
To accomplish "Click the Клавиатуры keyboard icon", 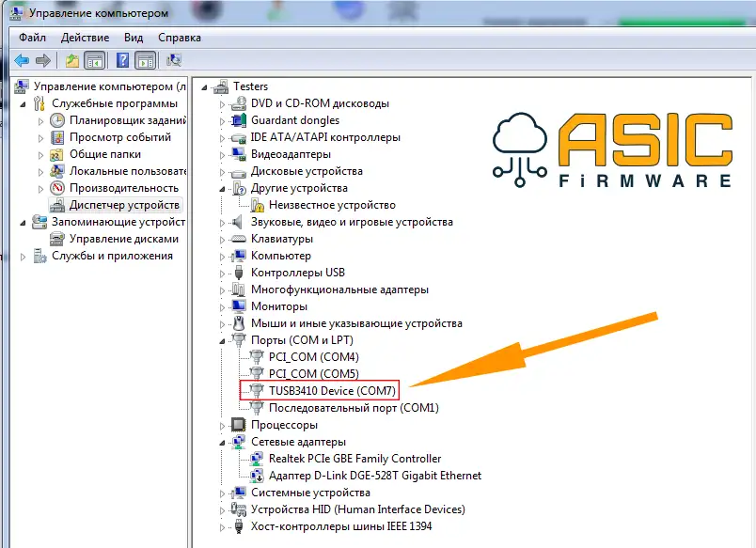I will 239,239.
